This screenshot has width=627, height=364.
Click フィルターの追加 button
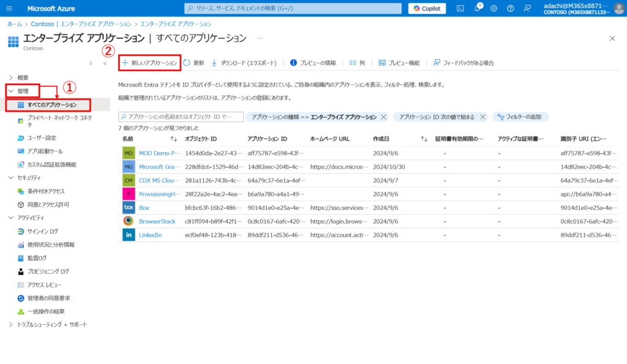pos(520,117)
